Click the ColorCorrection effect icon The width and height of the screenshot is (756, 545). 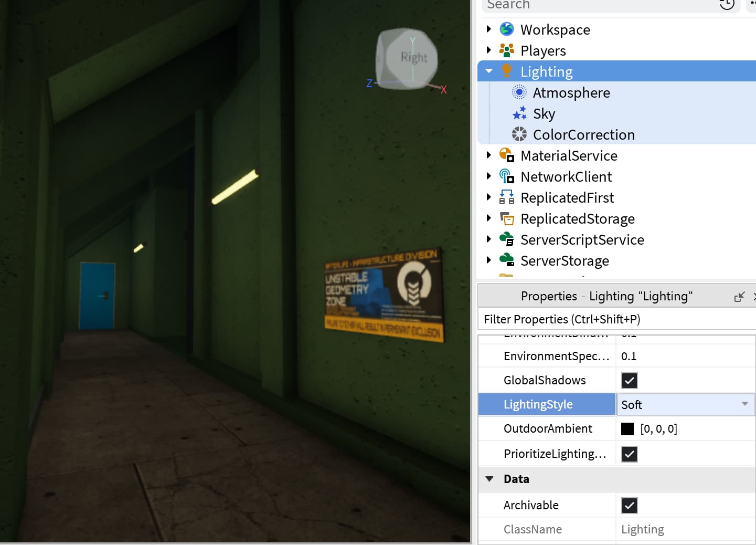519,134
